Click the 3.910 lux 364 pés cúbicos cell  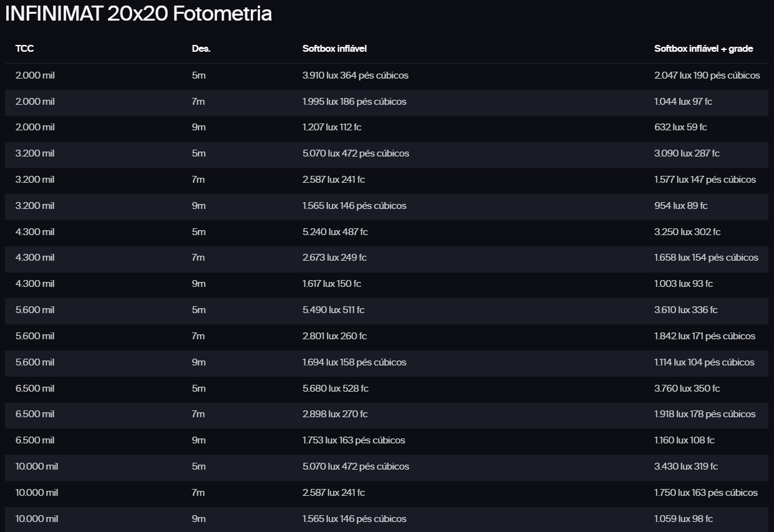[356, 75]
